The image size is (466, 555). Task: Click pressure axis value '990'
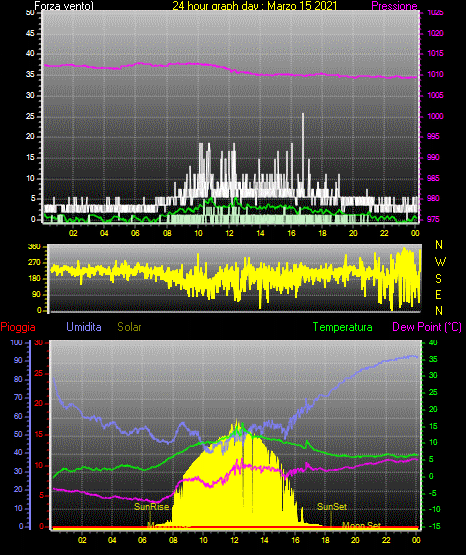click(x=433, y=158)
